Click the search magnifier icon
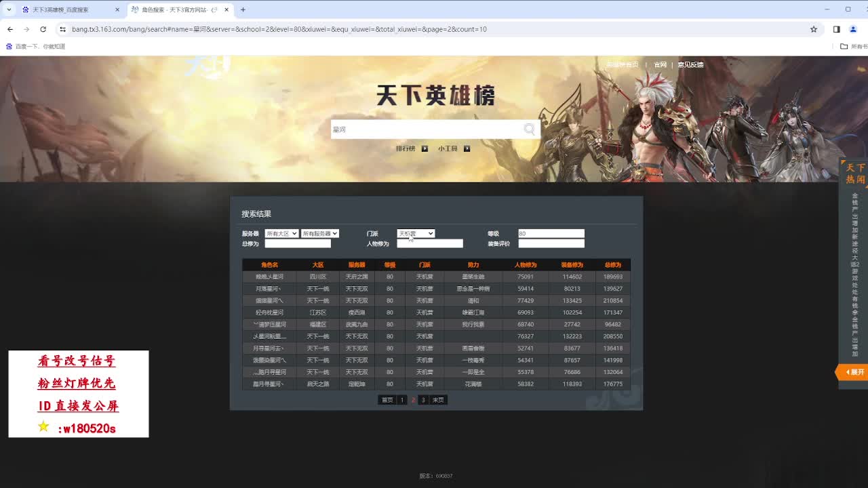 529,129
